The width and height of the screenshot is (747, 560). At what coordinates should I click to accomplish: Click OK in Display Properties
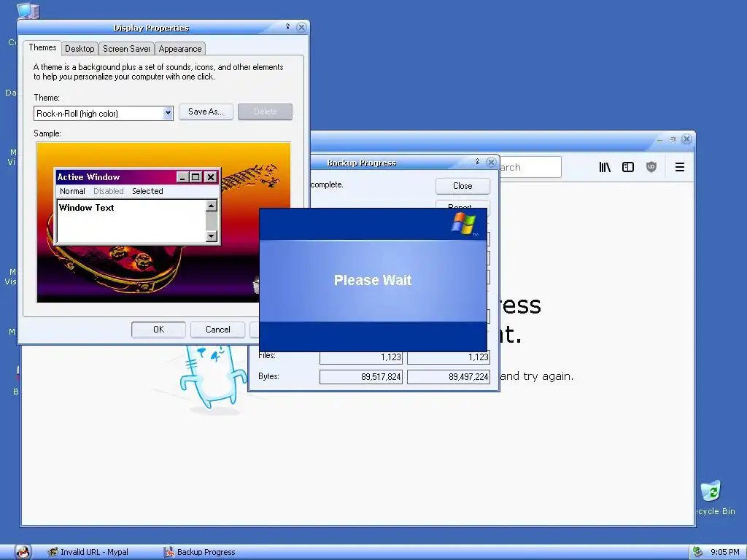tap(158, 330)
